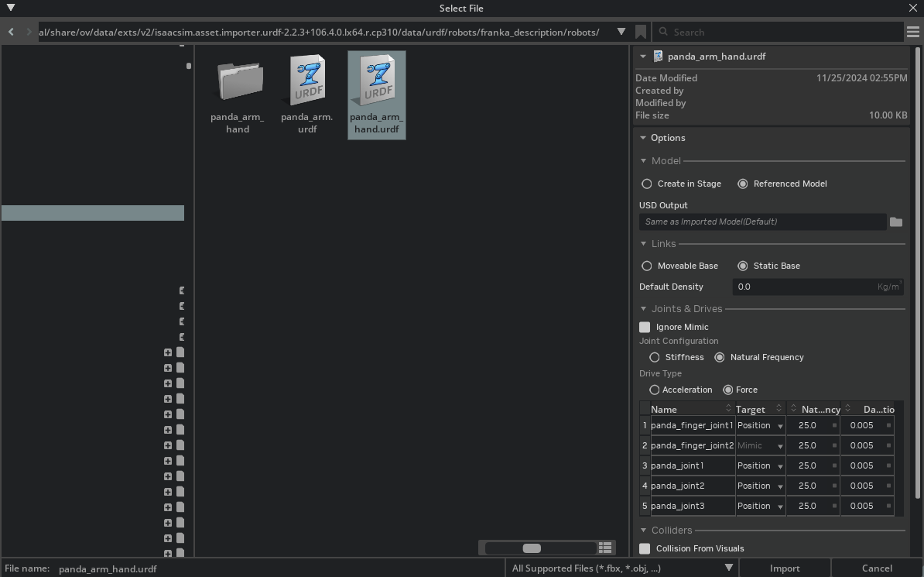Click the USD Output browse folder icon
Image resolution: width=924 pixels, height=577 pixels.
[896, 222]
